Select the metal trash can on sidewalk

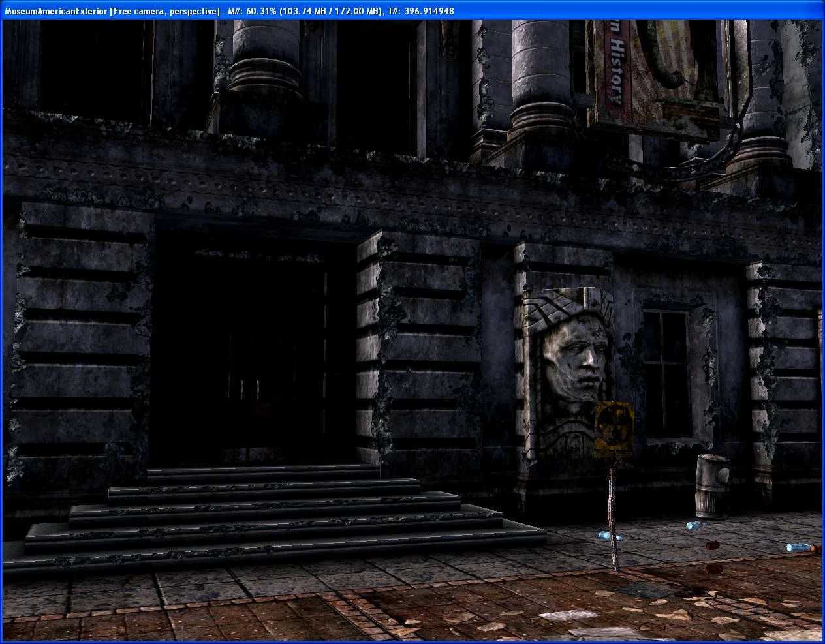point(712,486)
